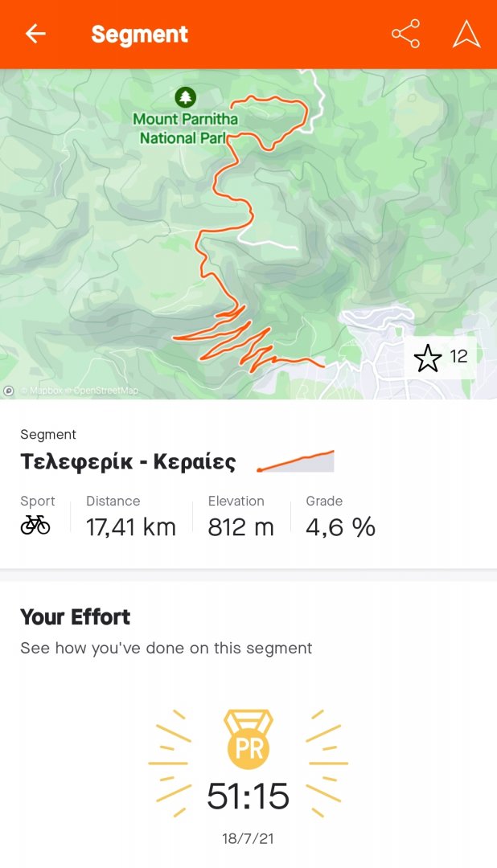Screen dimensions: 497x868
Task: Tap the 812 m elevation stat
Action: pos(240,527)
